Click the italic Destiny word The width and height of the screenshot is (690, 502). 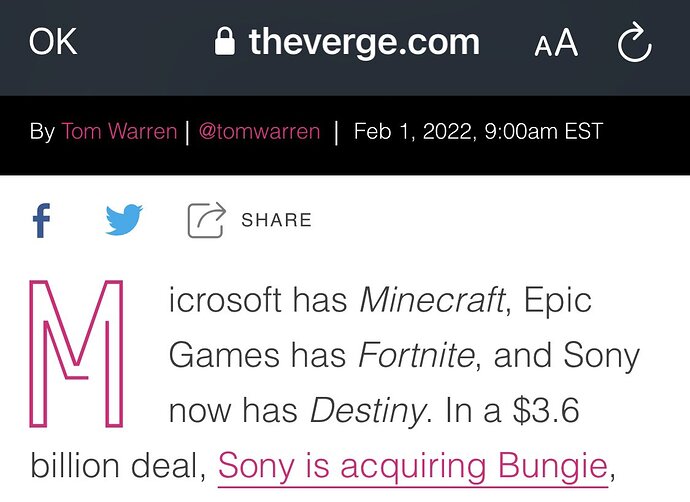pyautogui.click(x=368, y=411)
